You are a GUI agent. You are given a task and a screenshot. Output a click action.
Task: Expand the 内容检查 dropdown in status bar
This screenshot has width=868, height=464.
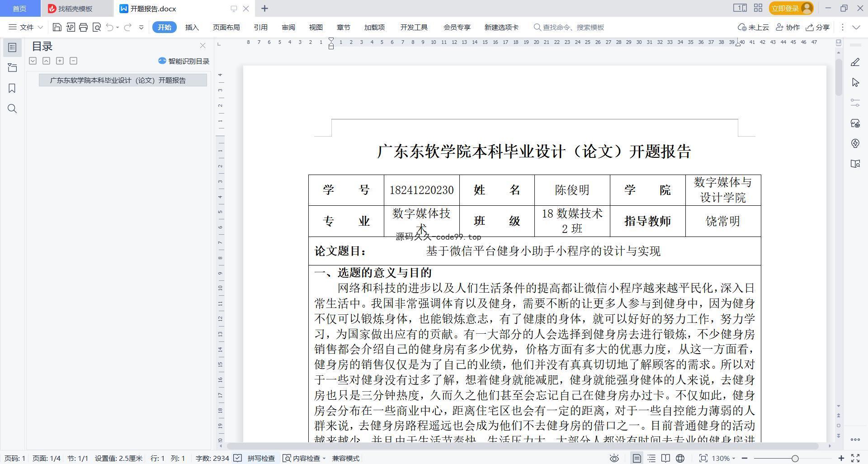[x=324, y=458]
